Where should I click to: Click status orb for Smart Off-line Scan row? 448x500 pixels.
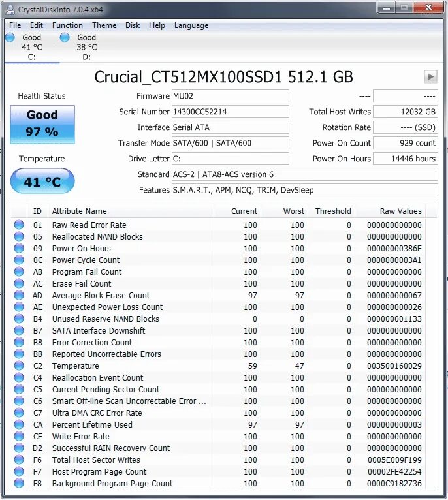19,401
